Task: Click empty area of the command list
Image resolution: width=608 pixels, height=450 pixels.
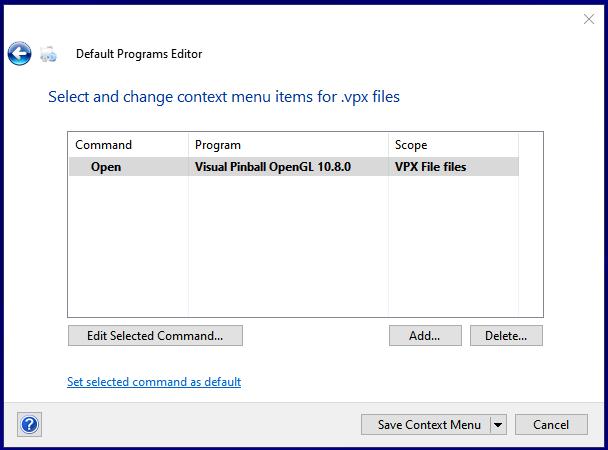Action: click(294, 246)
